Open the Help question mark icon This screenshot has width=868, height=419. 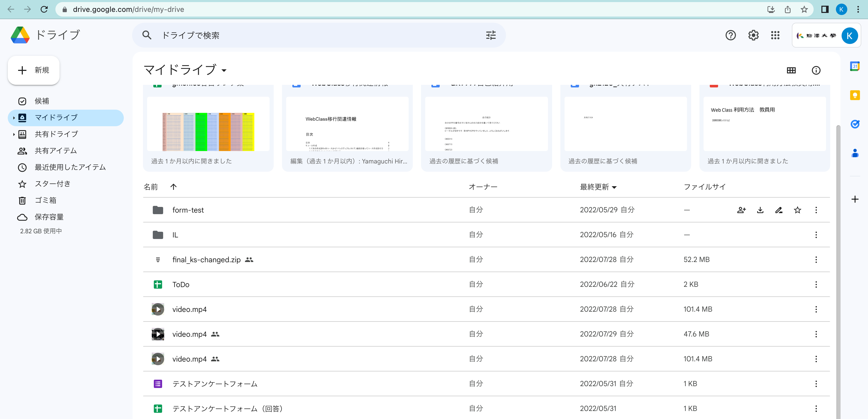point(730,35)
